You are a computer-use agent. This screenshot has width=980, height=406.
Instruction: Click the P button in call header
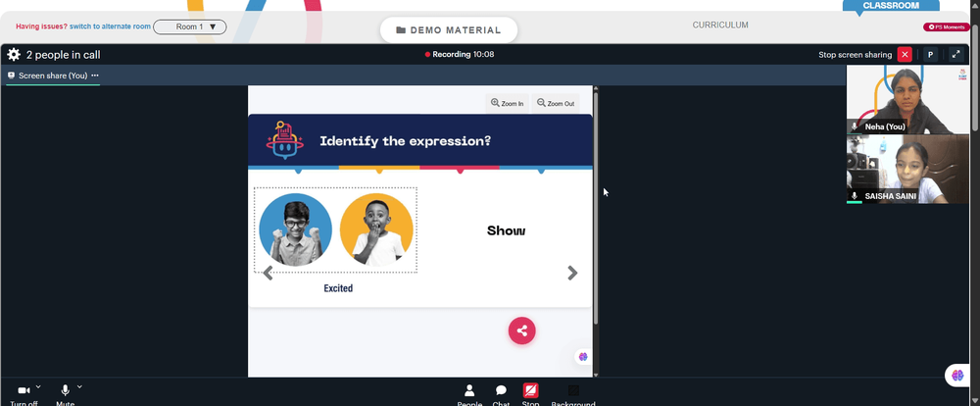930,54
